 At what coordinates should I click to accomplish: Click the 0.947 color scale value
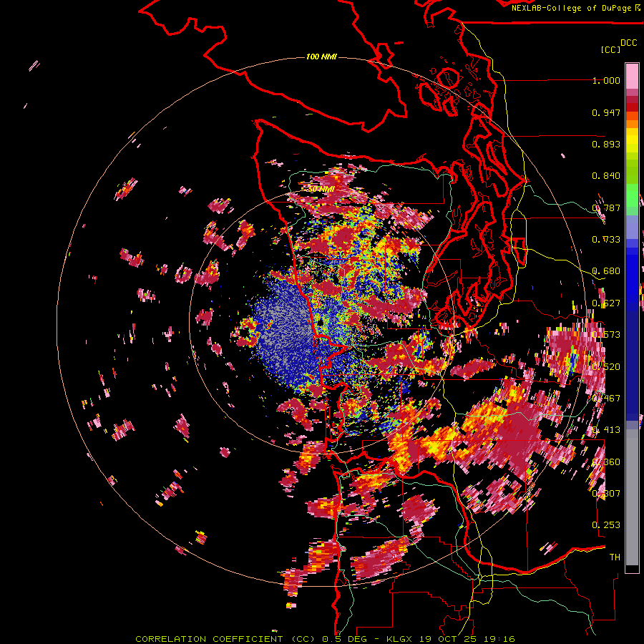tap(606, 112)
